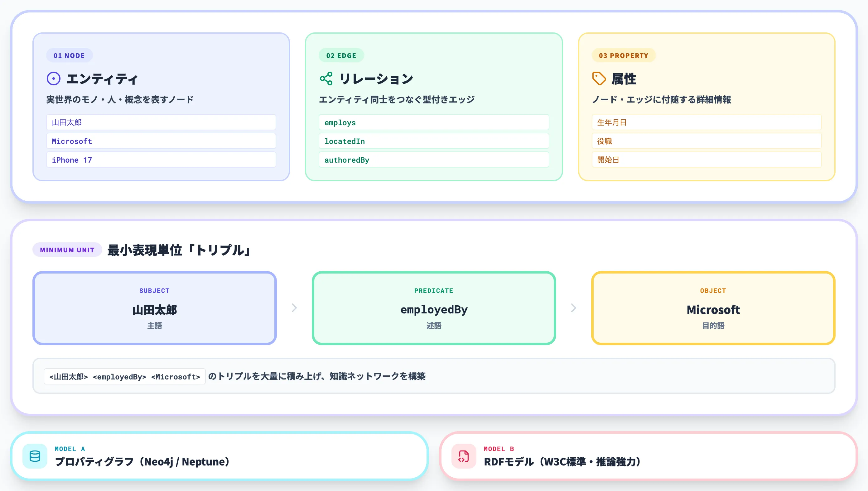This screenshot has height=491, width=868.
Task: Select the employs relation entry
Action: [x=434, y=122]
